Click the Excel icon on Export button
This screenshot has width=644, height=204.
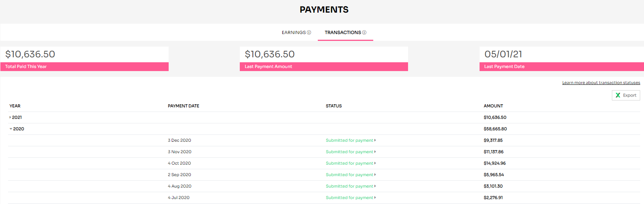[x=618, y=95]
